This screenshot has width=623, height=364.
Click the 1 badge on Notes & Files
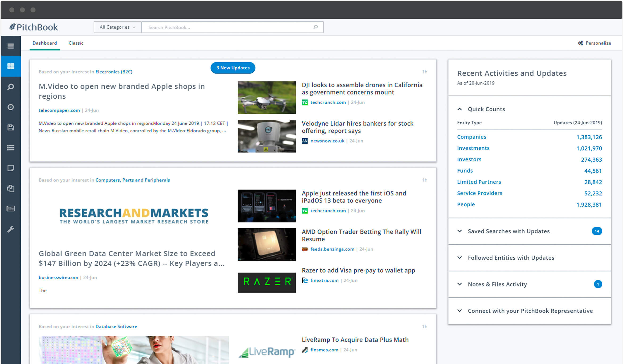pos(598,284)
